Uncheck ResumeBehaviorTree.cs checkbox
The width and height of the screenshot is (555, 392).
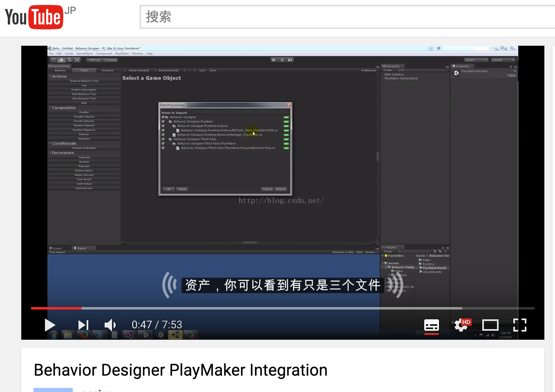(163, 148)
